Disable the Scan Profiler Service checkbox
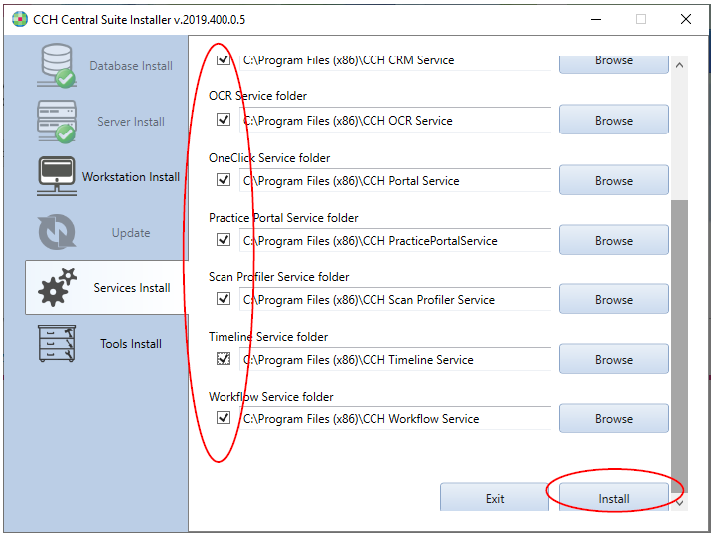714x535 pixels. tap(223, 299)
